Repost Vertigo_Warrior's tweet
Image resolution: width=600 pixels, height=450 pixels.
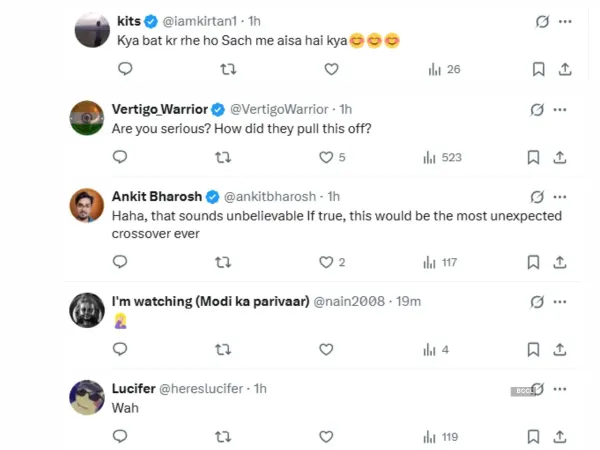click(224, 157)
